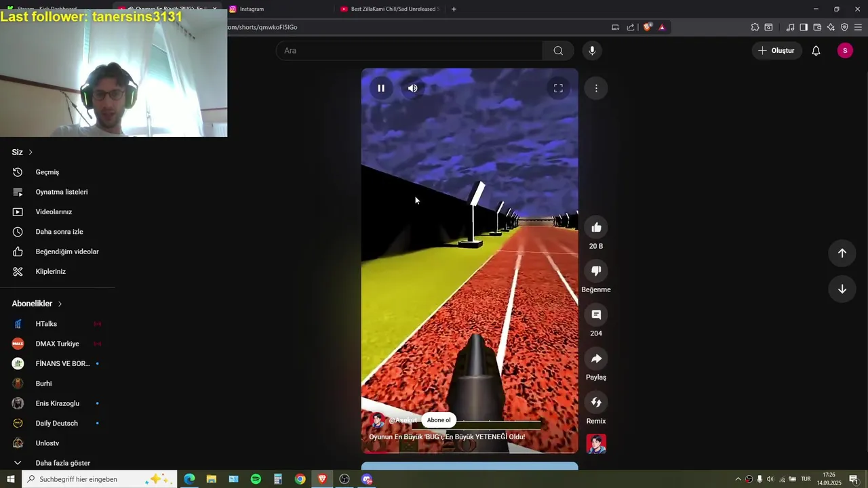Open the Brave Wallet icon
868x488 pixels.
point(817,27)
